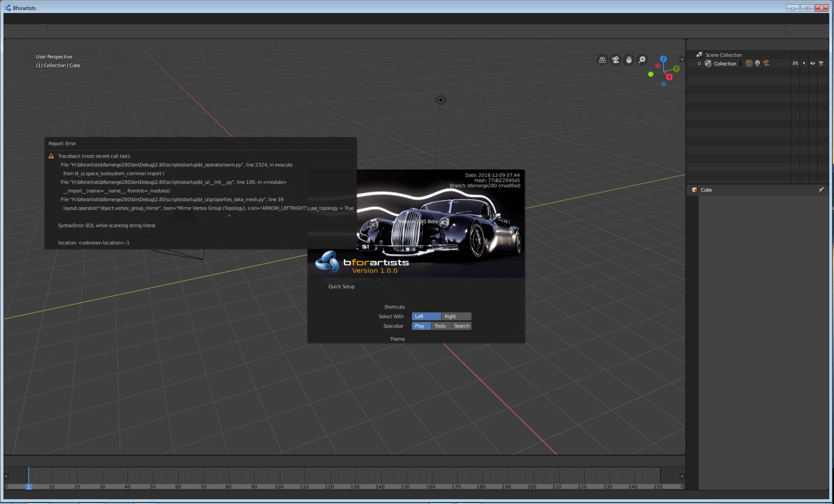Toggle perspective/orthographic grid view icon
Image resolution: width=834 pixels, height=504 pixels.
coord(602,60)
